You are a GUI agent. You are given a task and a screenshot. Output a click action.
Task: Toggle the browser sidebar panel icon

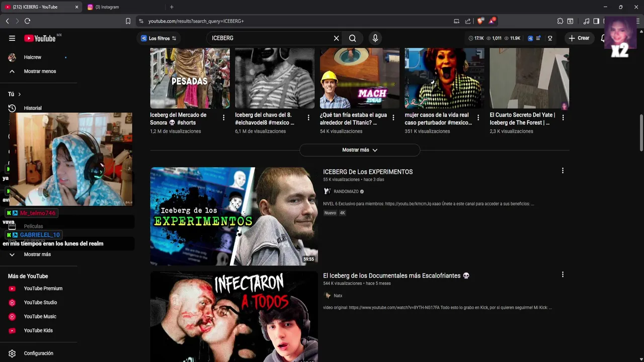(x=596, y=21)
